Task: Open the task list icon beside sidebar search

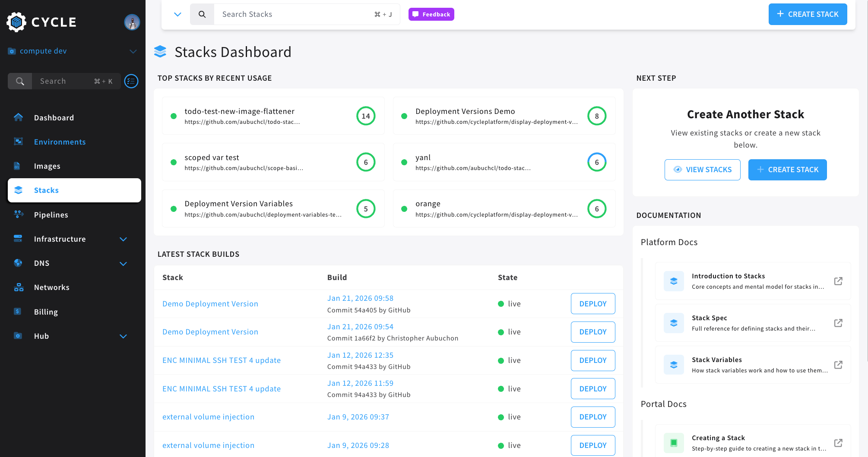Action: coord(131,81)
